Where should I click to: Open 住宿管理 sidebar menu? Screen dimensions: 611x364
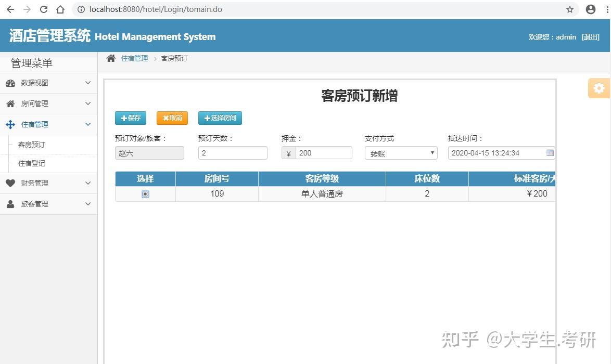49,125
